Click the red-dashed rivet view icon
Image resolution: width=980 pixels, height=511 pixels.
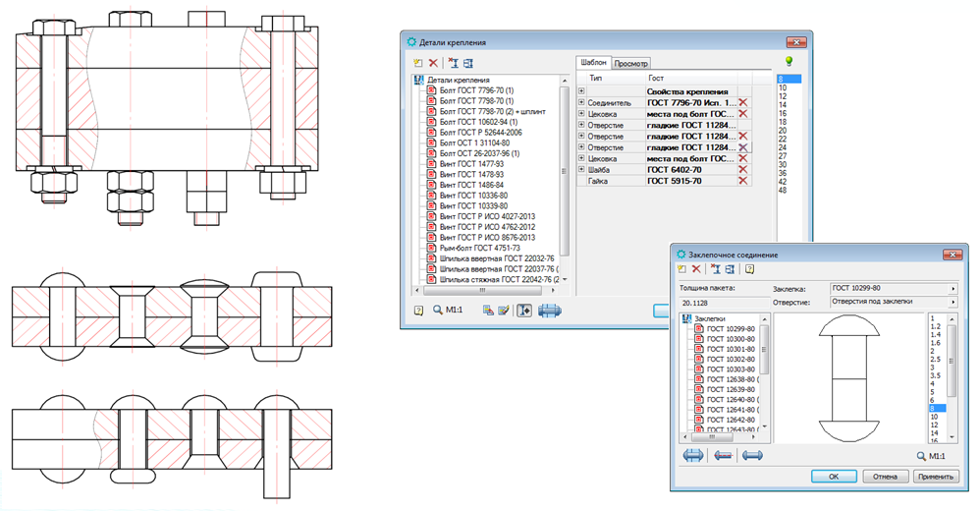723,456
